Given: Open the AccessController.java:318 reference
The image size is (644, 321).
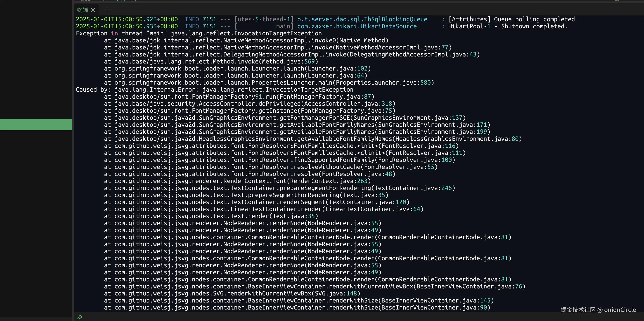Looking at the screenshot, I should point(348,104).
